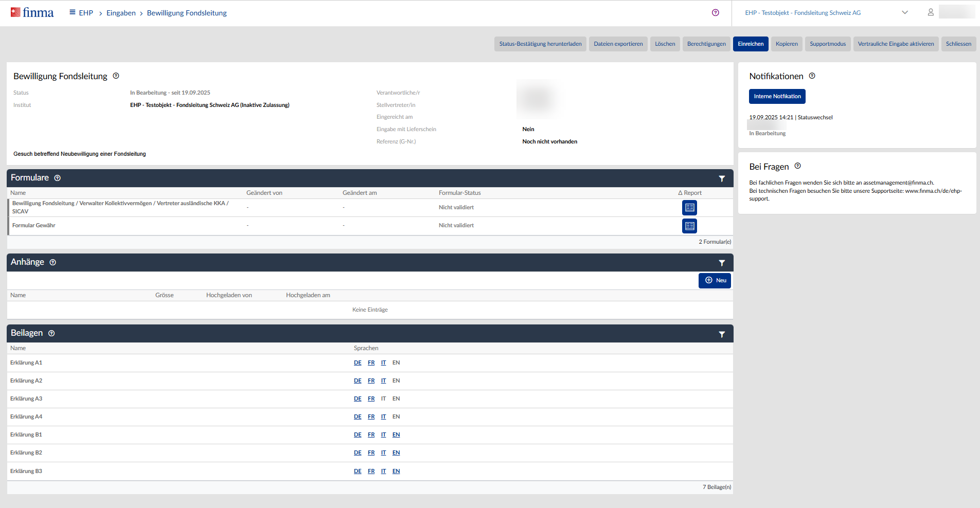
Task: Filter the Beilagen section
Action: point(722,334)
